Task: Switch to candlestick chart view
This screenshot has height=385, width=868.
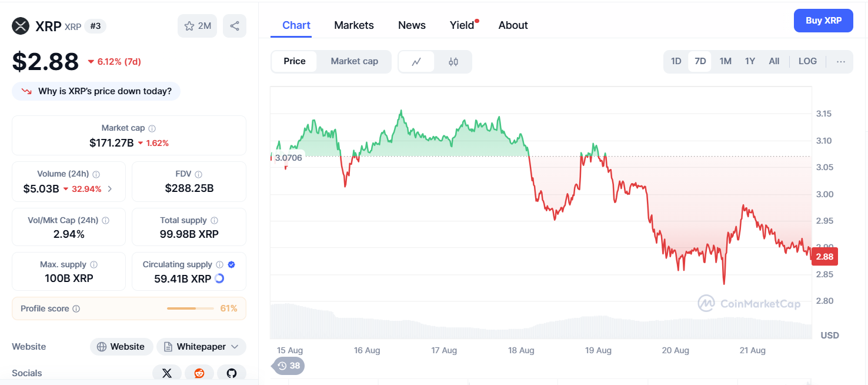Action: click(x=453, y=61)
